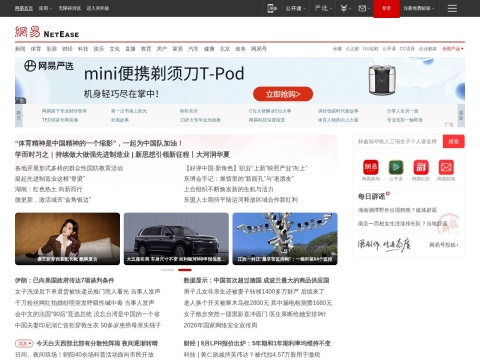Click the 无障碍浏览 link in top bar
Viewport: 480px width, 360px height.
70,8
